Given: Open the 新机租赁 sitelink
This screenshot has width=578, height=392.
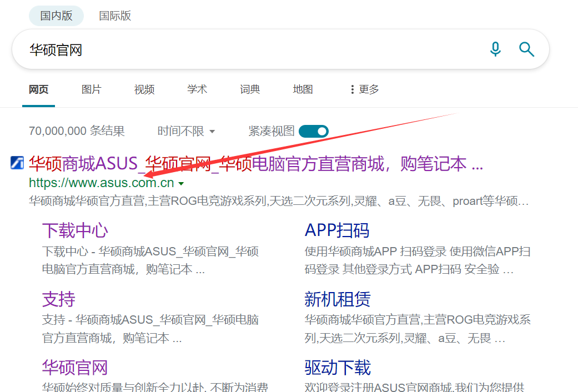Looking at the screenshot, I should click(337, 299).
